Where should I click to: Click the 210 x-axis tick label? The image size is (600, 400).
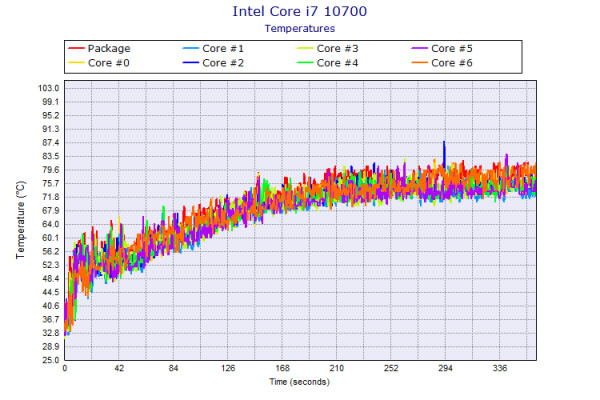(337, 368)
